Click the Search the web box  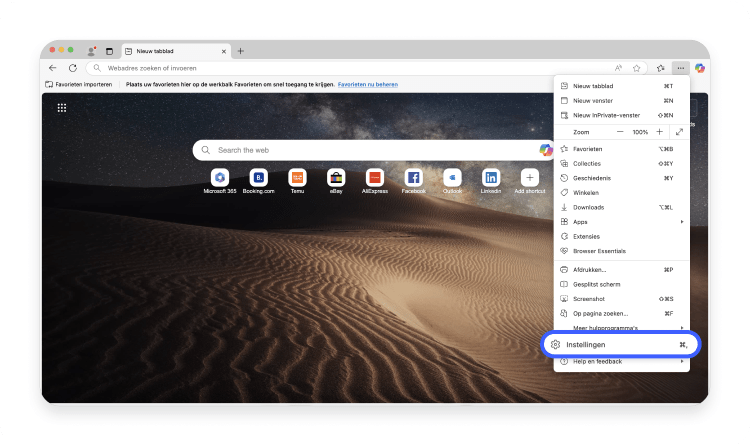374,150
